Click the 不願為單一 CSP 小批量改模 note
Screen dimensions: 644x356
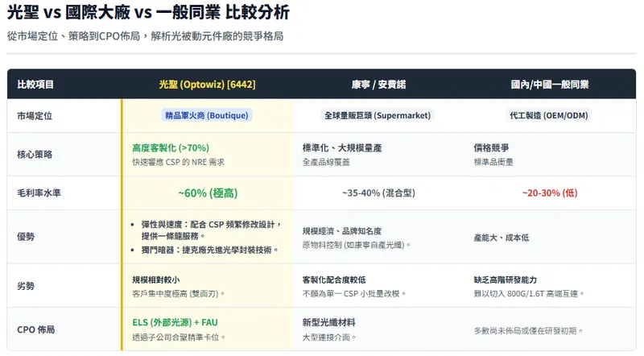pos(354,294)
